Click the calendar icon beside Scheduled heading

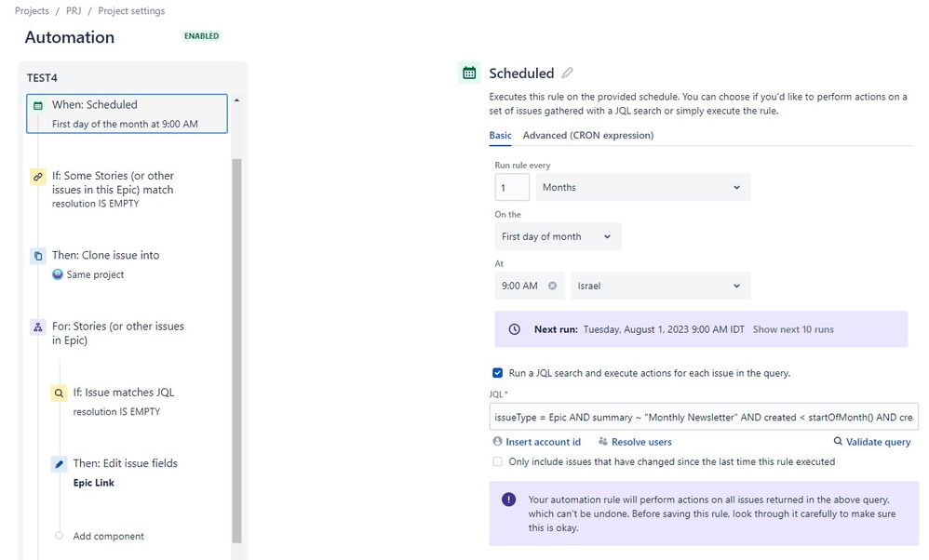(x=468, y=73)
